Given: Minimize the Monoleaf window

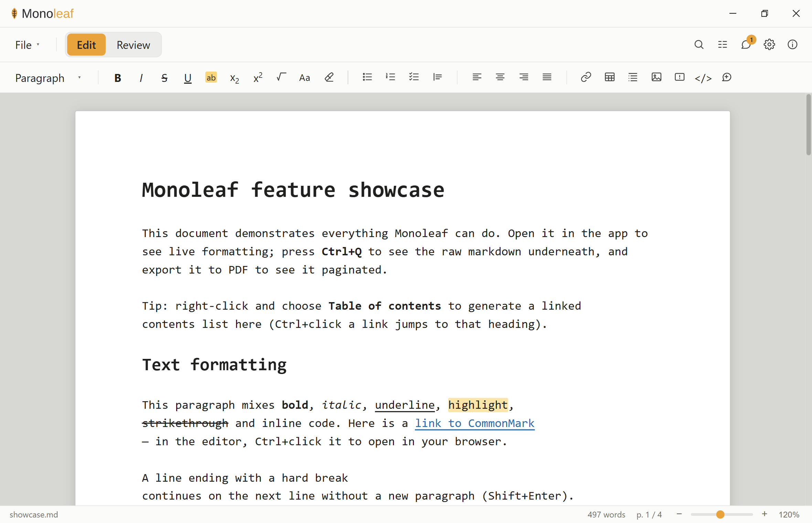Looking at the screenshot, I should [733, 13].
